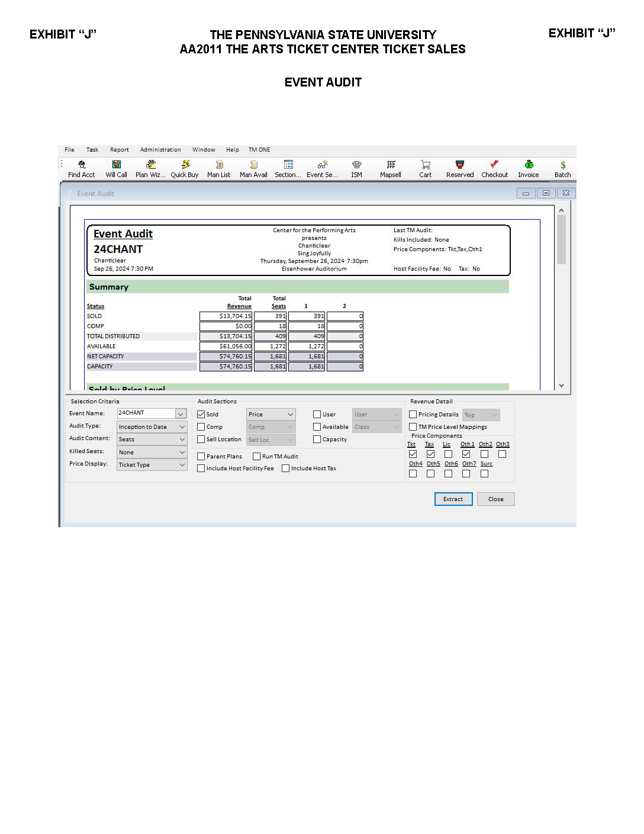The image size is (644, 834).
Task: Uncheck the Oth1 price component
Action: pyautogui.click(x=466, y=454)
